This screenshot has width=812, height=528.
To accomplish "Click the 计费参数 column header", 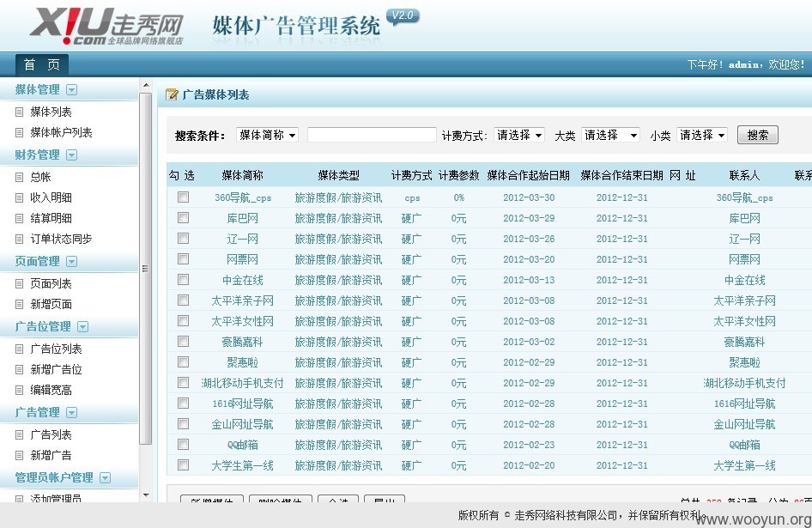I will point(459,176).
